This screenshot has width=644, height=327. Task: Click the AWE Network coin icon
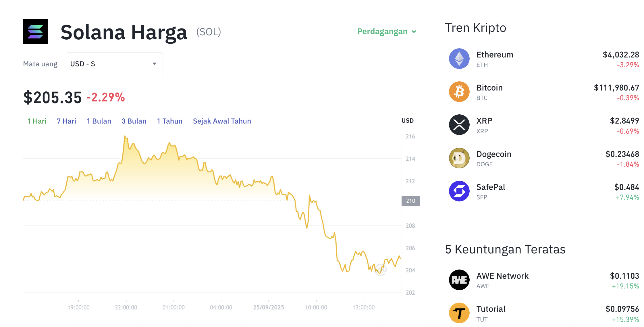(x=459, y=280)
